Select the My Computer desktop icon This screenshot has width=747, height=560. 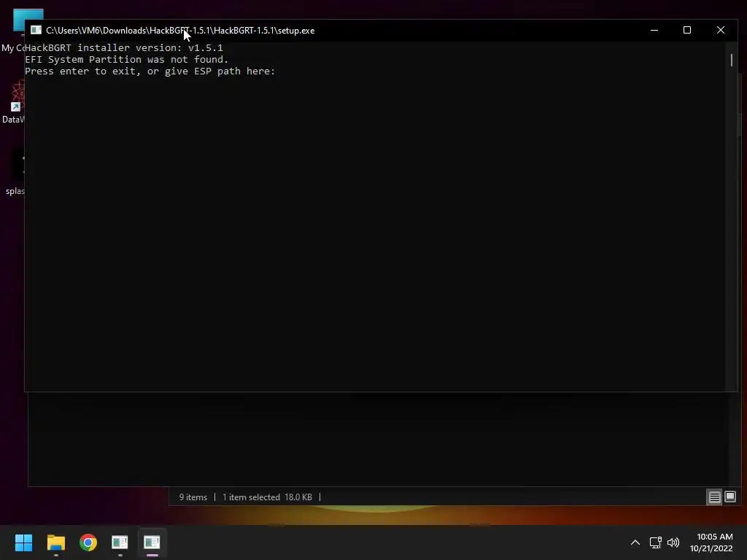coord(13,31)
